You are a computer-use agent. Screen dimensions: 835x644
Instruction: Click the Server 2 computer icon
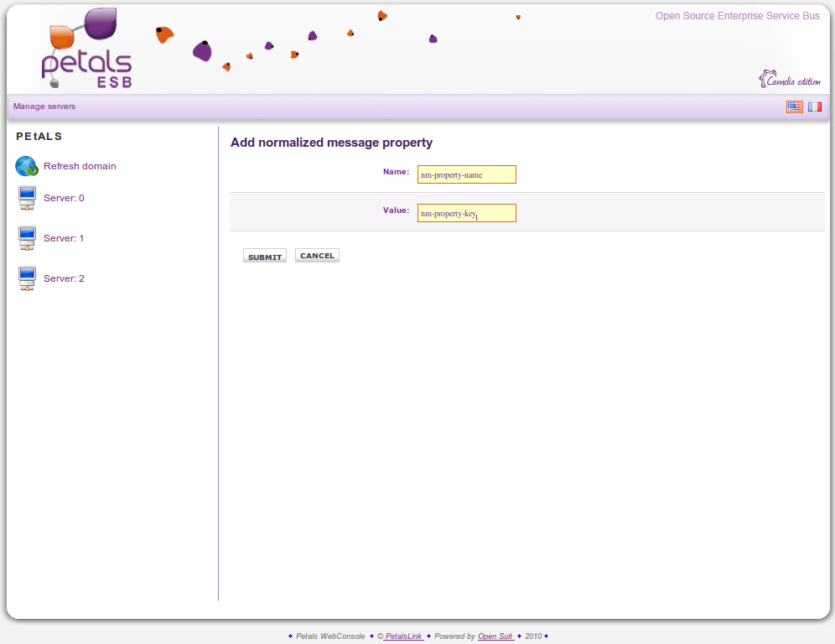coord(27,278)
